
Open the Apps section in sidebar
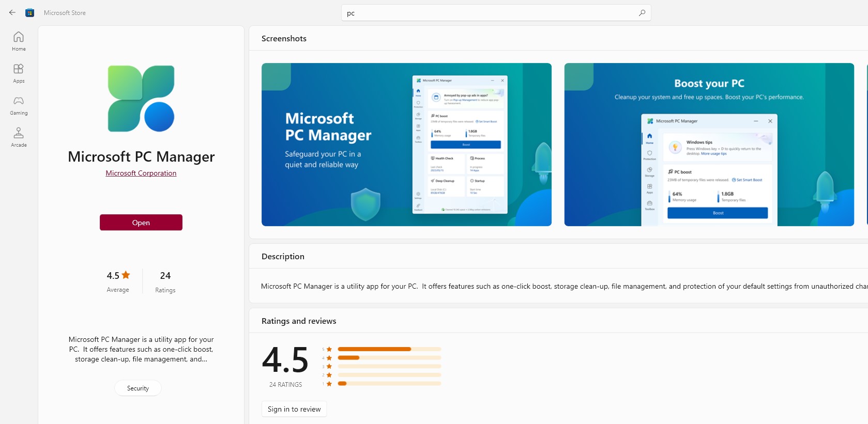(x=19, y=73)
